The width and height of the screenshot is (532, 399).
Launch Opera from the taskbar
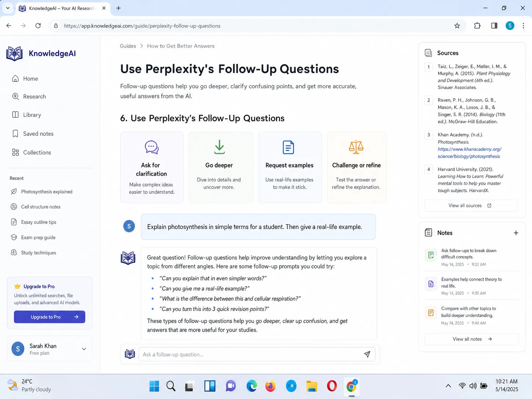click(x=332, y=386)
